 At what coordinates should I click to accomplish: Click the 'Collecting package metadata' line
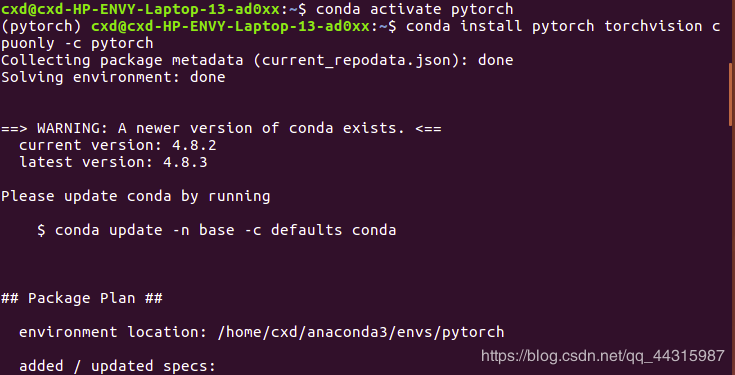(257, 60)
